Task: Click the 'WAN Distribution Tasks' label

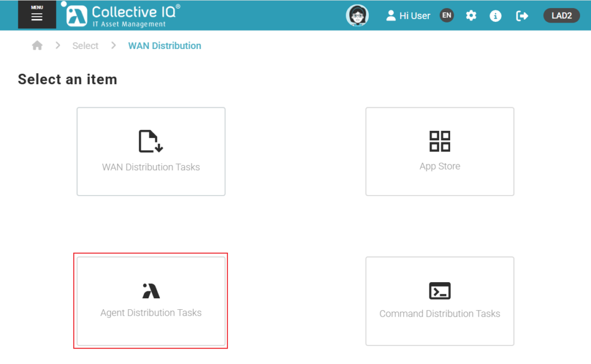Action: click(x=151, y=167)
